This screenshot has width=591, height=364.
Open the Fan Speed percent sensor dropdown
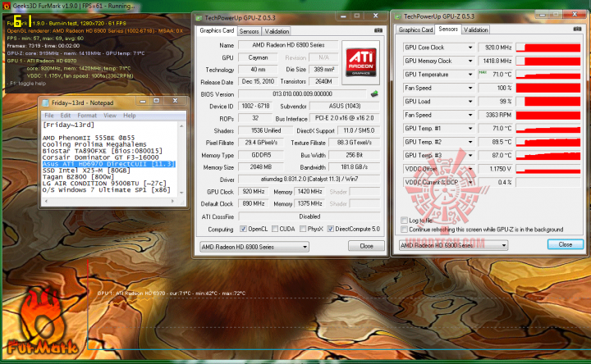[470, 88]
